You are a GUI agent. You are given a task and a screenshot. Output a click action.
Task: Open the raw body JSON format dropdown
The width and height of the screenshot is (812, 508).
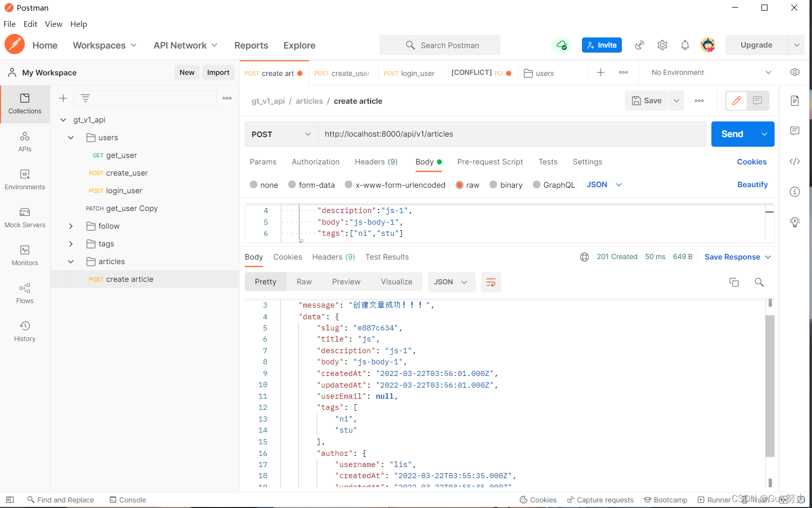coord(604,185)
